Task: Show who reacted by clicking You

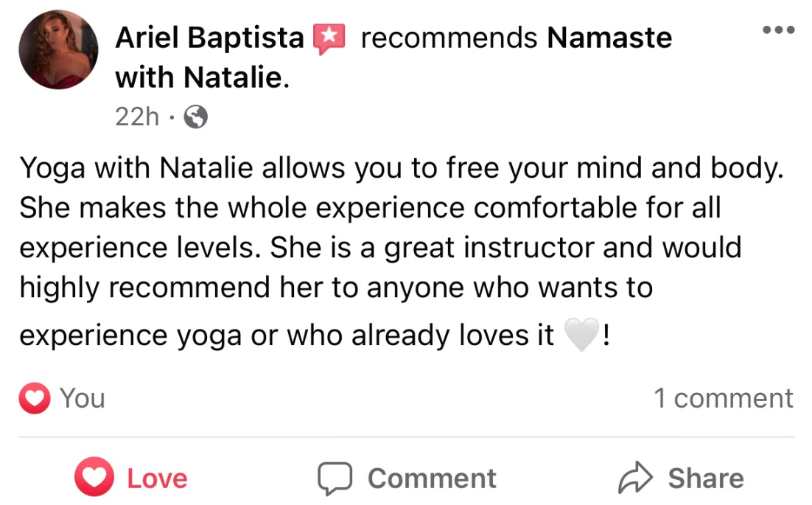Action: (83, 399)
